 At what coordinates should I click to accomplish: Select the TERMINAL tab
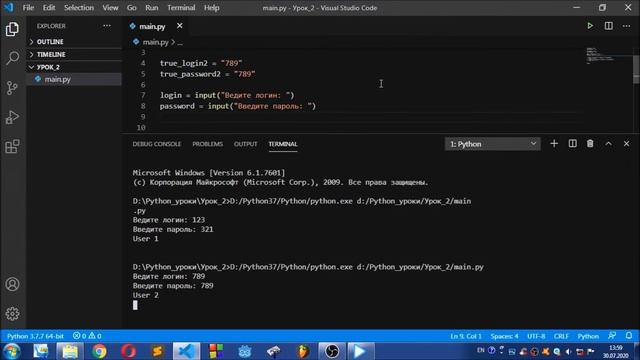point(283,144)
